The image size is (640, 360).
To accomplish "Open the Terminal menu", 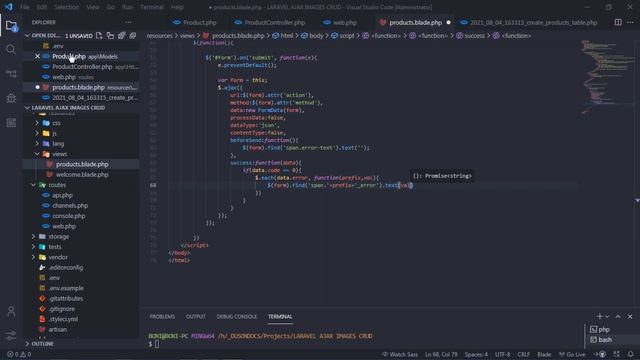I will 152,7.
